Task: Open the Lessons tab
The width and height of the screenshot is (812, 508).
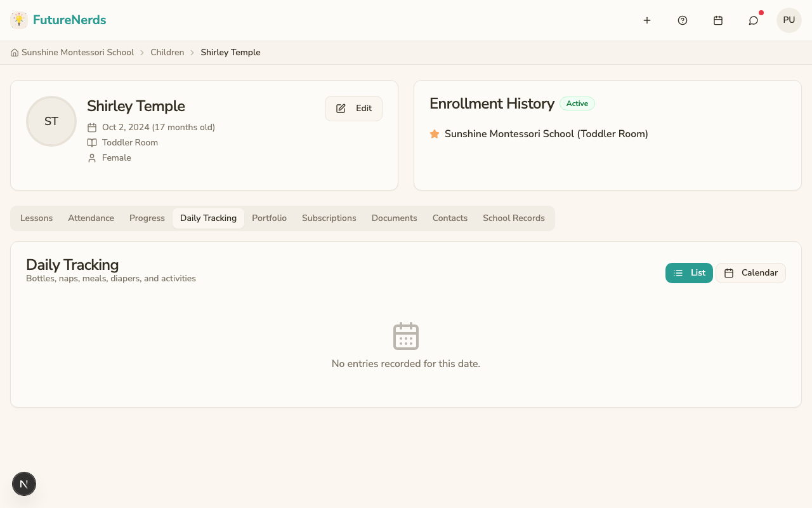Action: click(36, 218)
